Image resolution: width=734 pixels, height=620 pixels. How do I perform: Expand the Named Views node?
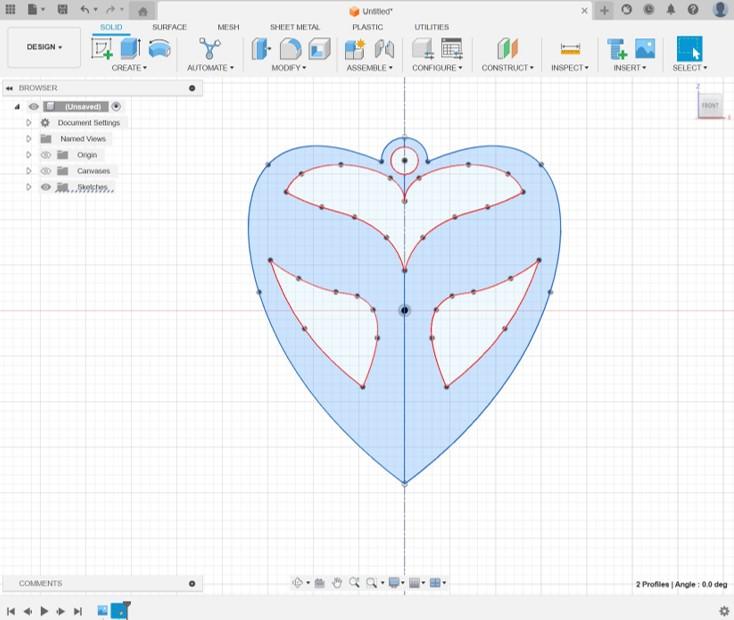point(29,139)
